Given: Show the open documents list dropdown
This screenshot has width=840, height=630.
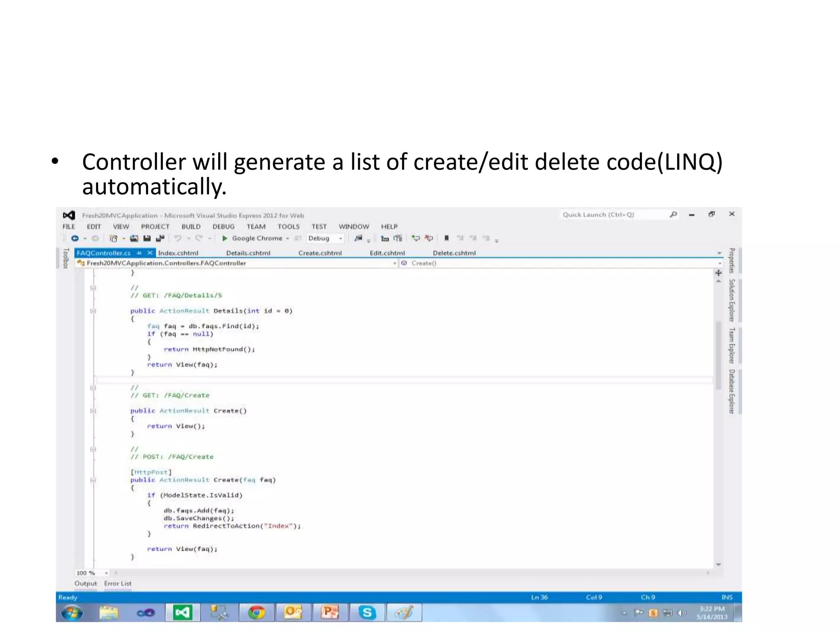Looking at the screenshot, I should pyautogui.click(x=719, y=253).
